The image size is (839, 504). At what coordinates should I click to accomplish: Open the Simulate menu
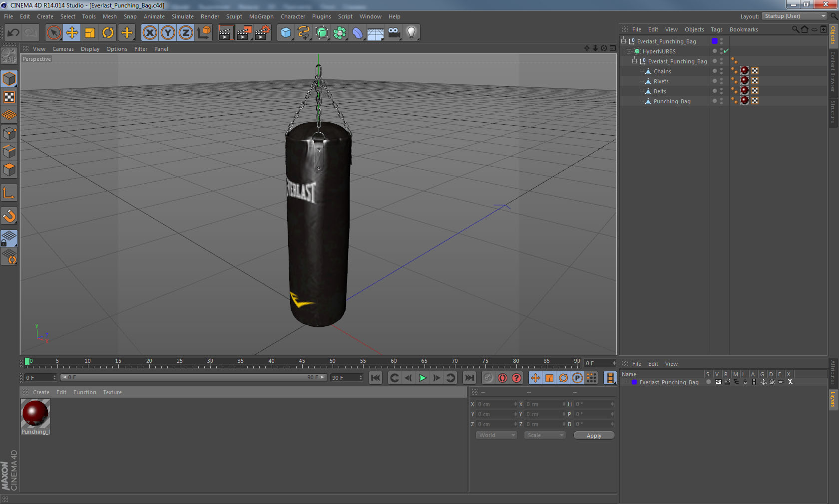coord(183,16)
